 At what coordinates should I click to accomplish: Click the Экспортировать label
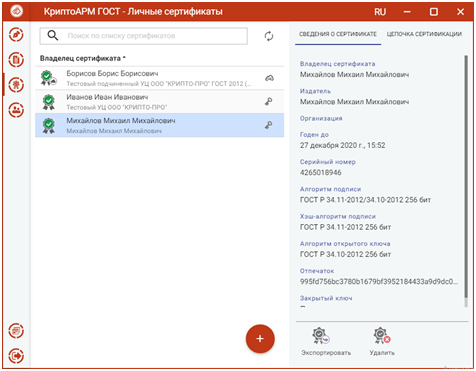point(326,353)
